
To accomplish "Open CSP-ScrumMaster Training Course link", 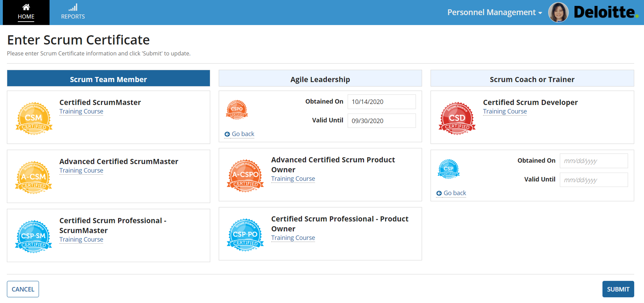I will pos(81,239).
